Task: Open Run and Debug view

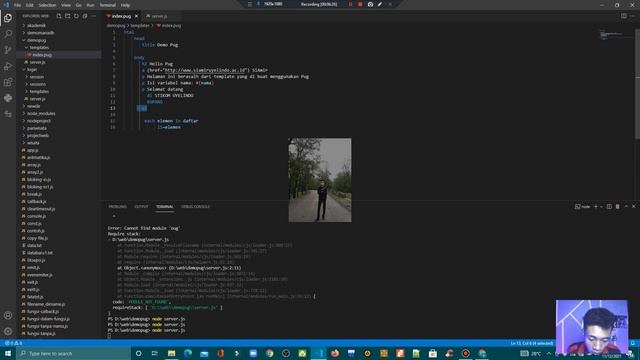Action: [8, 66]
